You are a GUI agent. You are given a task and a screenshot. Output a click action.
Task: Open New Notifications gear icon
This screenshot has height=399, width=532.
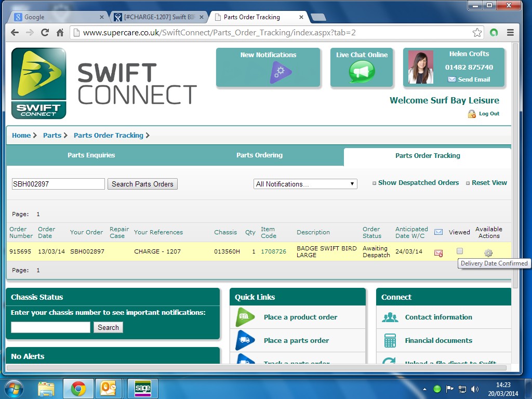point(281,72)
